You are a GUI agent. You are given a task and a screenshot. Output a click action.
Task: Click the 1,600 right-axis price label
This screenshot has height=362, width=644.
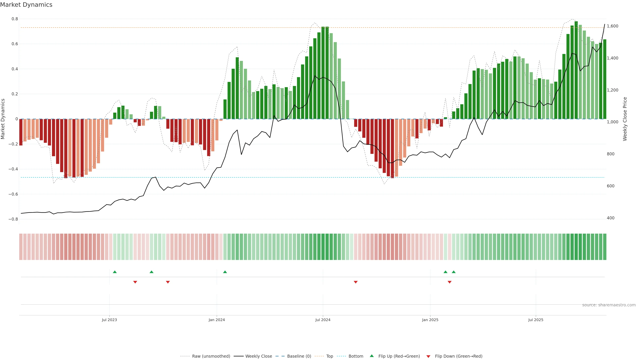(x=612, y=26)
